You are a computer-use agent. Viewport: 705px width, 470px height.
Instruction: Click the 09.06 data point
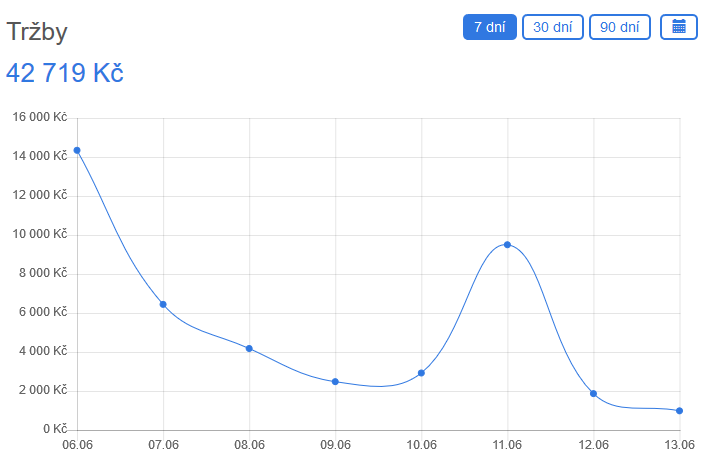335,381
